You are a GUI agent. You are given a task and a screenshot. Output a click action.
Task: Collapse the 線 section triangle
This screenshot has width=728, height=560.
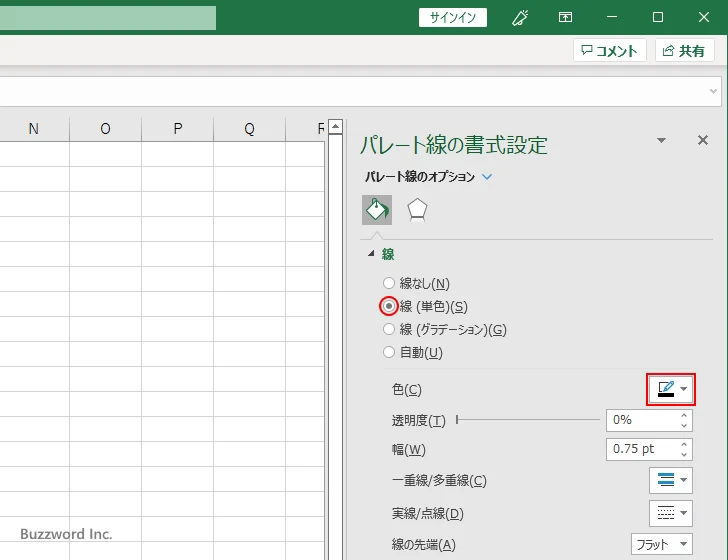tap(370, 254)
